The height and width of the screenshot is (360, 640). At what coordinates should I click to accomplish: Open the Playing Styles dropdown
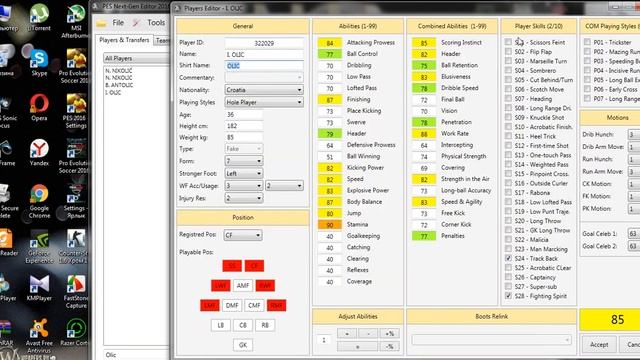pyautogui.click(x=264, y=102)
